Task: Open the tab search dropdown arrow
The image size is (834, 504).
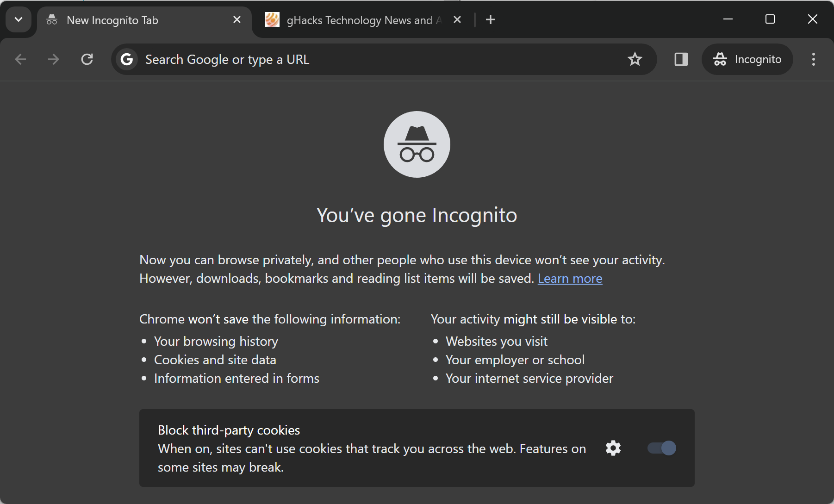Action: click(x=19, y=19)
